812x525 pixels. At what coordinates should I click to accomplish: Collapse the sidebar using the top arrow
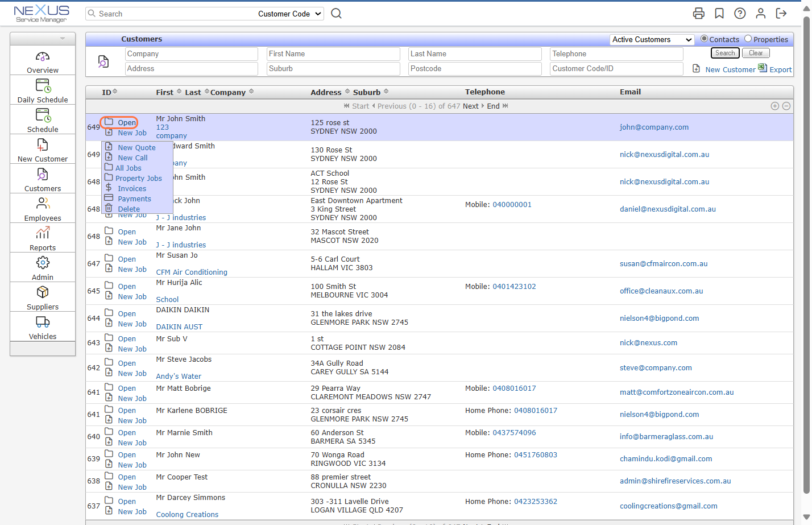click(63, 39)
